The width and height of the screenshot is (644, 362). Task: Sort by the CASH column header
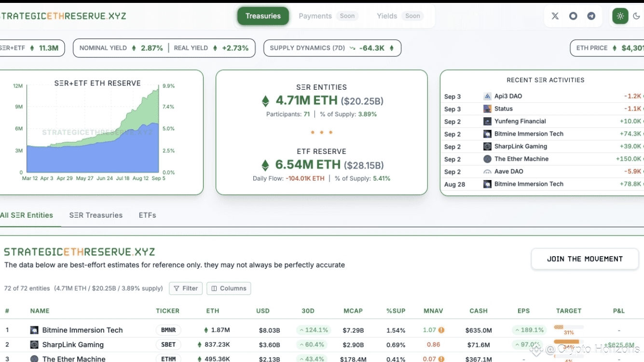pyautogui.click(x=479, y=311)
